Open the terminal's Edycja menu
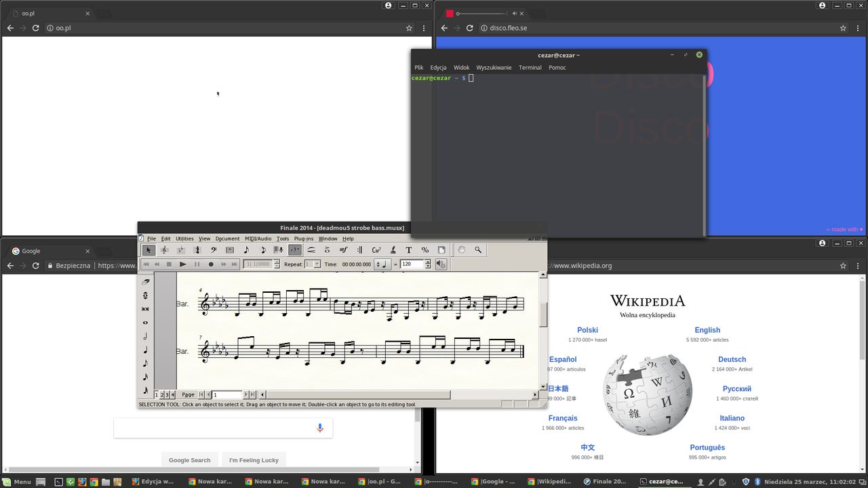The width and height of the screenshot is (868, 488). pyautogui.click(x=438, y=68)
